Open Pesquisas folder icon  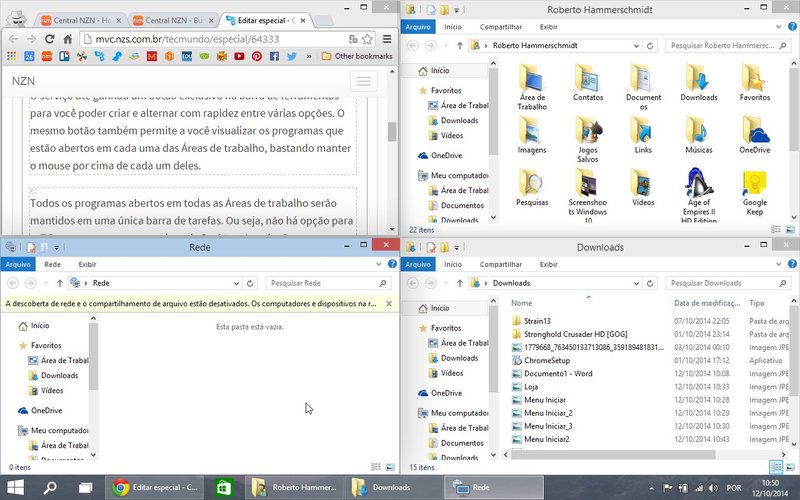click(532, 188)
